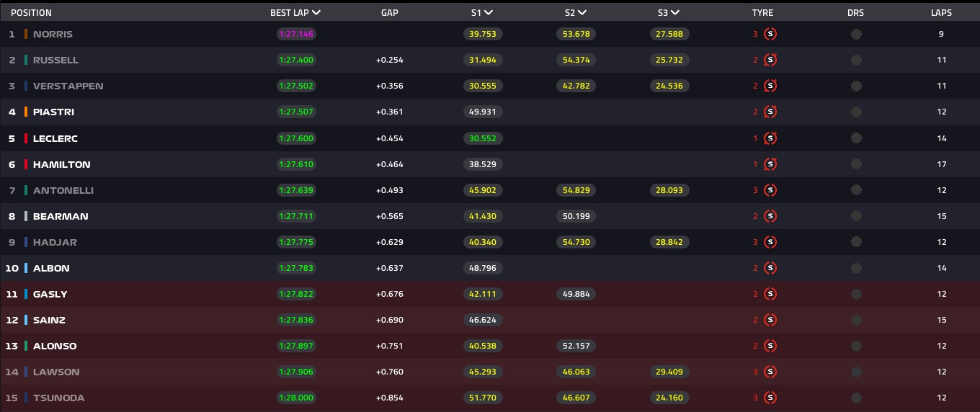Image resolution: width=980 pixels, height=412 pixels.
Task: Click Russell's gap value +0.254
Action: (389, 60)
